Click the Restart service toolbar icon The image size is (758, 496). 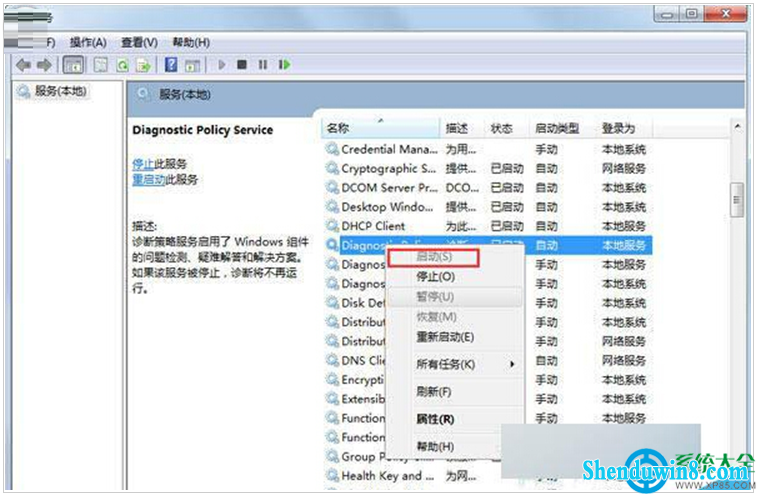[x=284, y=64]
